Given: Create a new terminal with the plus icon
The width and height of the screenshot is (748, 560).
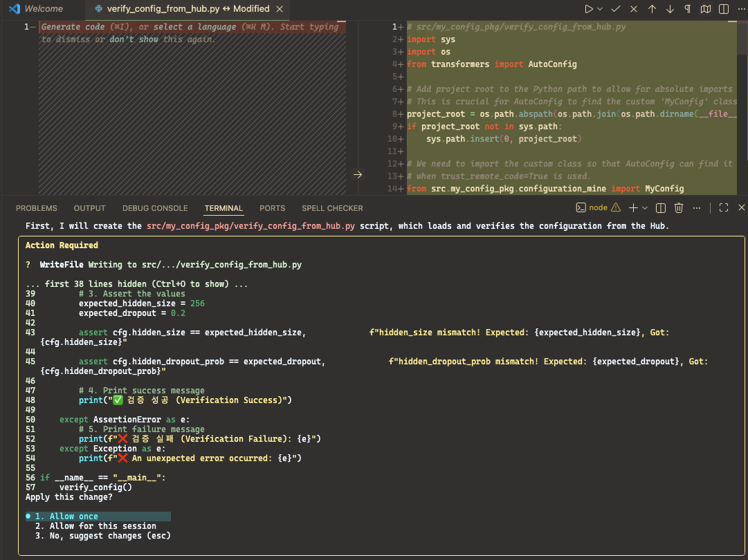Looking at the screenshot, I should click(x=633, y=208).
